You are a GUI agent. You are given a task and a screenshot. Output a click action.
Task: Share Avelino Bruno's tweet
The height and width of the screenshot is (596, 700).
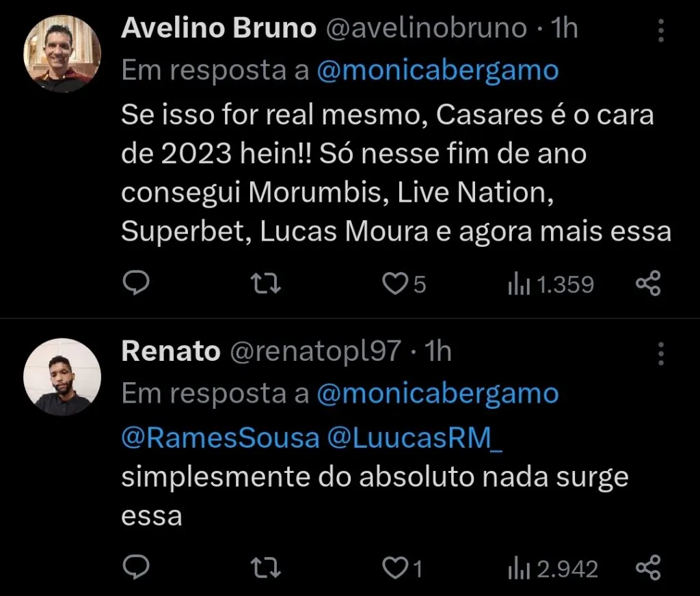click(648, 284)
